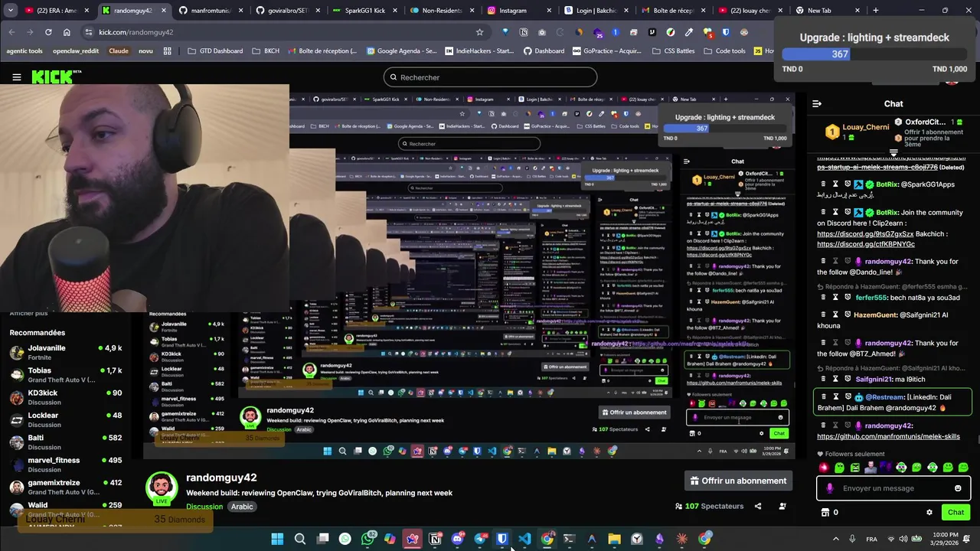The height and width of the screenshot is (551, 980).
Task: Reload the page
Action: [x=48, y=32]
